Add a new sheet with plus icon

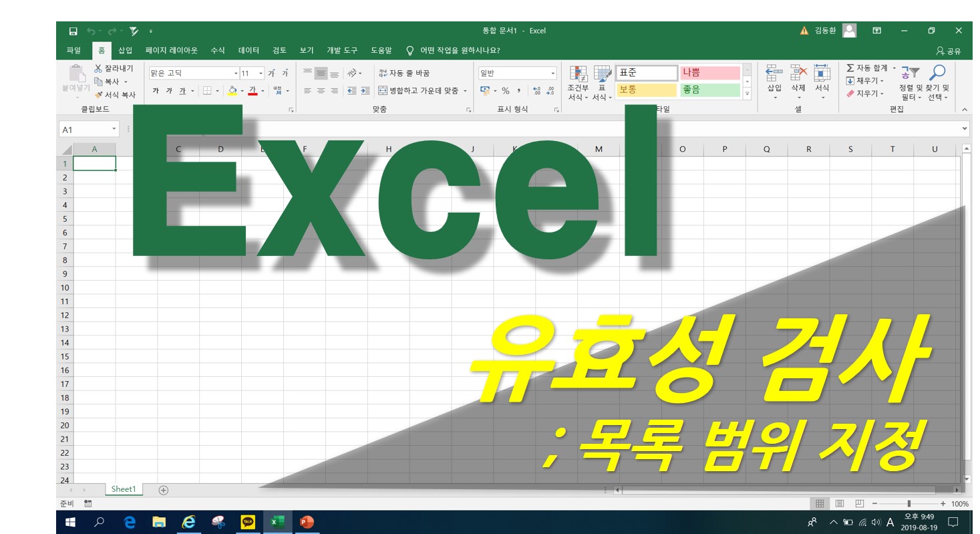coord(163,490)
